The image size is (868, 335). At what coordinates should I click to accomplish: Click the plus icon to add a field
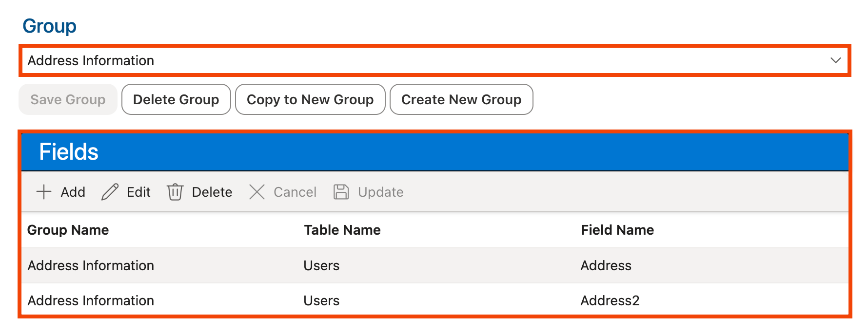pyautogui.click(x=44, y=192)
